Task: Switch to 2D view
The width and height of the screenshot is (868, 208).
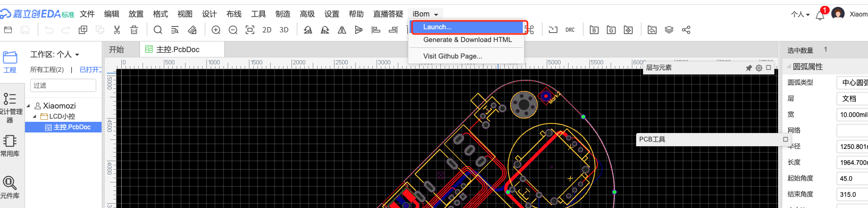Action: [x=267, y=30]
